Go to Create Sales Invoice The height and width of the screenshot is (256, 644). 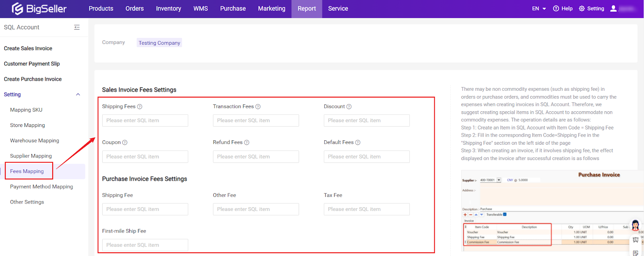28,48
